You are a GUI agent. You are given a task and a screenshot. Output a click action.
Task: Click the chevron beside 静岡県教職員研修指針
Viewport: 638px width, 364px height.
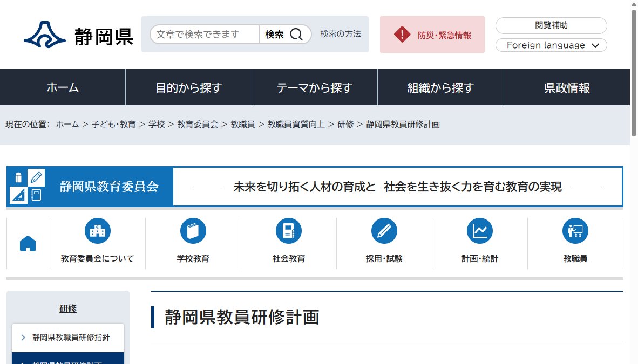tap(23, 338)
